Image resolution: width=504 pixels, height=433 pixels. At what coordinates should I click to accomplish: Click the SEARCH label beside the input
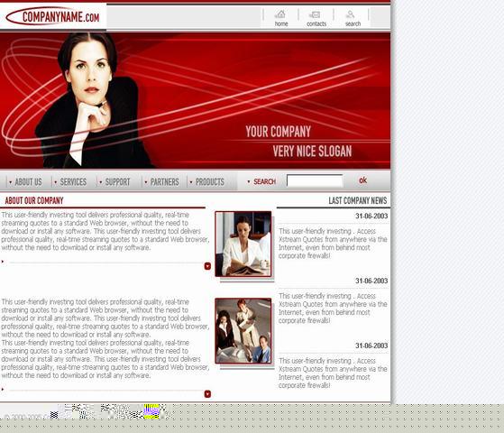(x=264, y=181)
